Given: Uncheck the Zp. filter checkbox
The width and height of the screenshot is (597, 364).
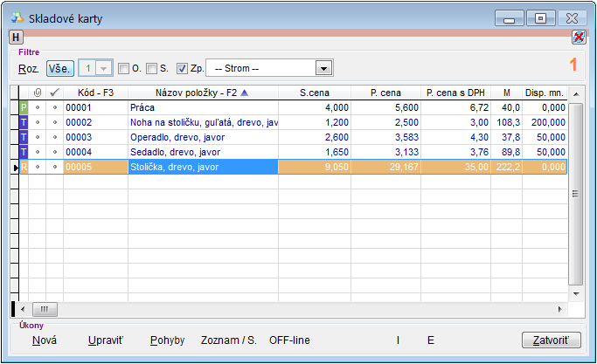Looking at the screenshot, I should click(182, 69).
